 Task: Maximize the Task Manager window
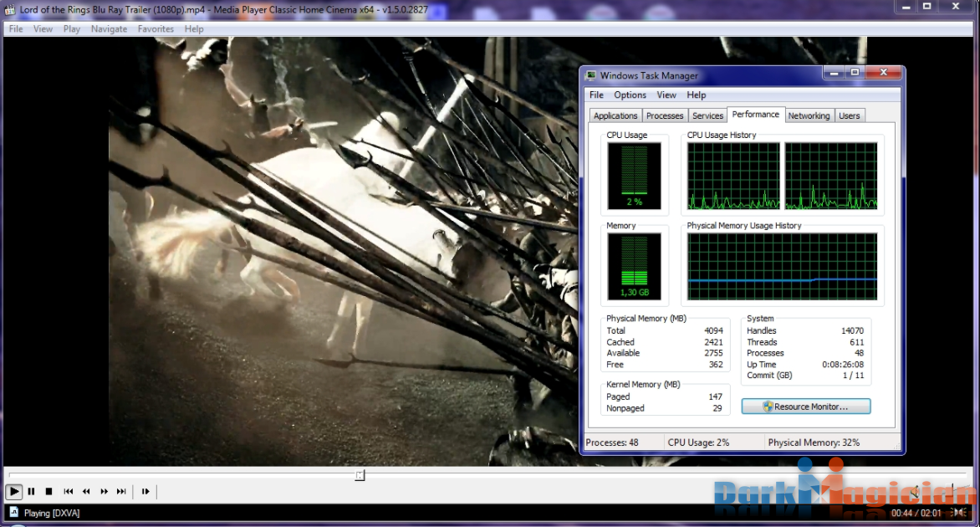click(x=855, y=73)
